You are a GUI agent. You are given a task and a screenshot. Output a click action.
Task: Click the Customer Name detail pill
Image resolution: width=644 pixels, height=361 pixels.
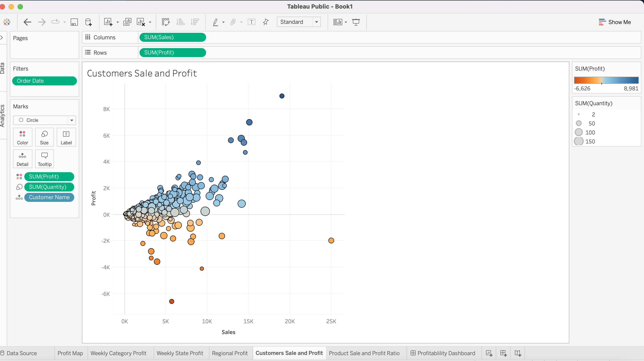coord(49,197)
